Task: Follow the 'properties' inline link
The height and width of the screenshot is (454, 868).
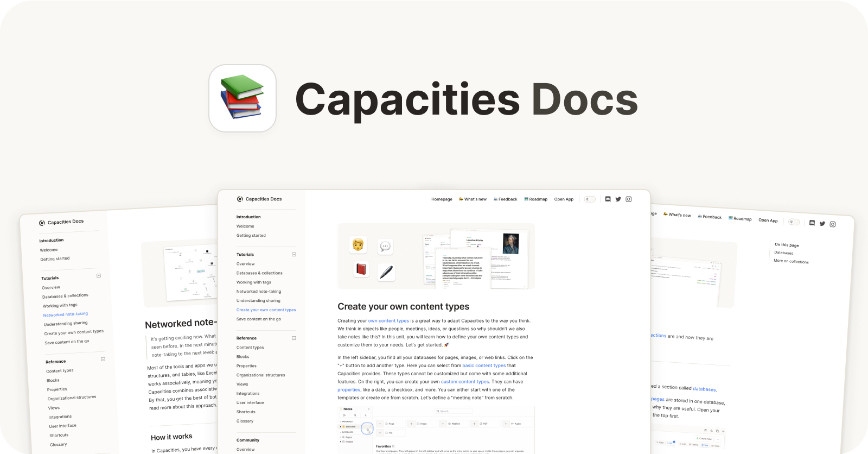Action: click(x=349, y=390)
